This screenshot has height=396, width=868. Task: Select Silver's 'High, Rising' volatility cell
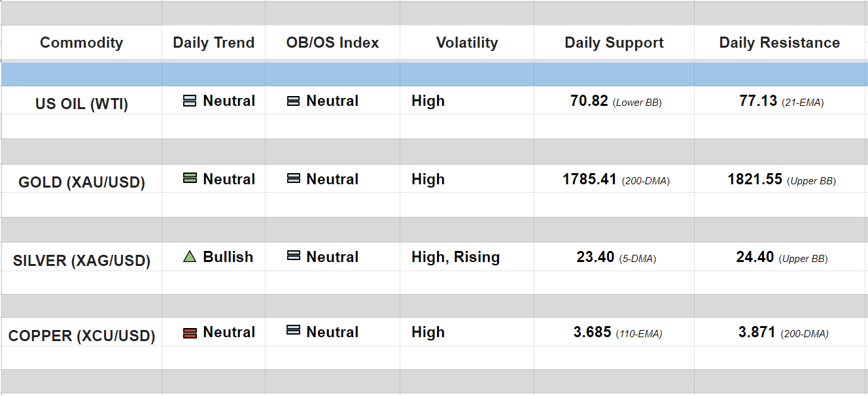(456, 257)
